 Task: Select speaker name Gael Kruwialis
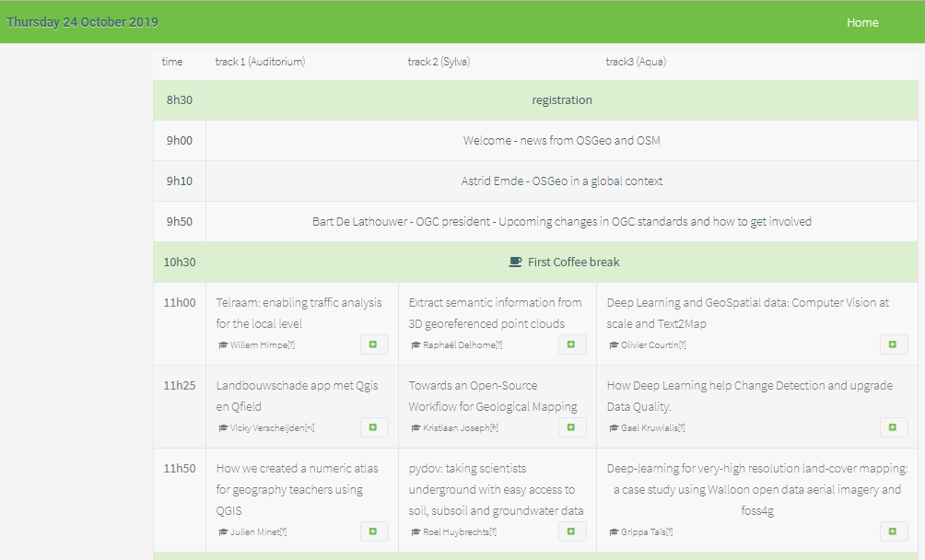tap(649, 428)
